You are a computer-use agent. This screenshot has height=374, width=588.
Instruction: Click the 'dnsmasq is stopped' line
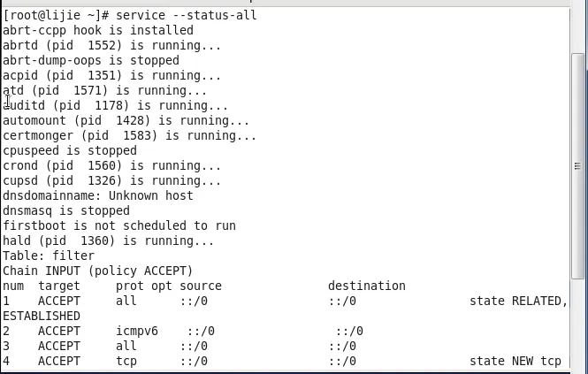(x=65, y=210)
